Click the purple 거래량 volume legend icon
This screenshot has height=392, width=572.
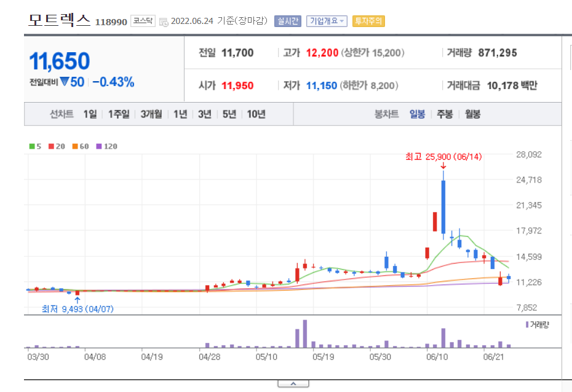coord(527,324)
